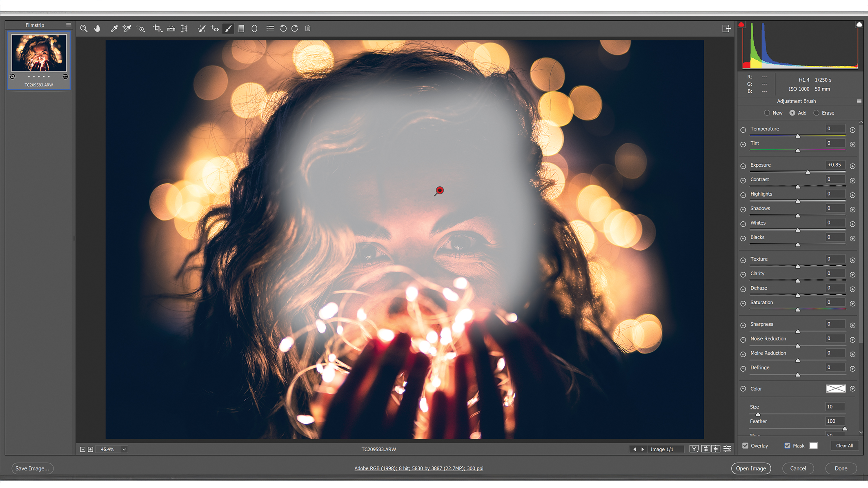Activate the Spot Removal tool
The width and height of the screenshot is (868, 488).
(202, 28)
